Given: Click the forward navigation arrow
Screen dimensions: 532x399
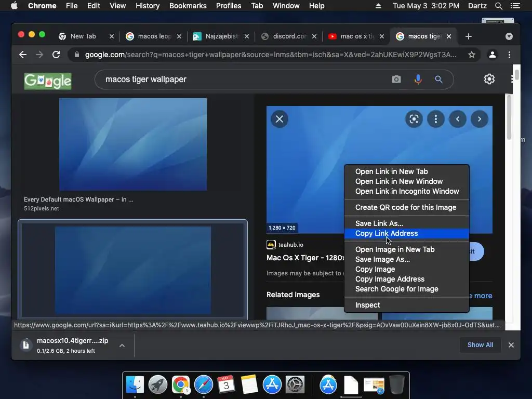Looking at the screenshot, I should pos(39,55).
